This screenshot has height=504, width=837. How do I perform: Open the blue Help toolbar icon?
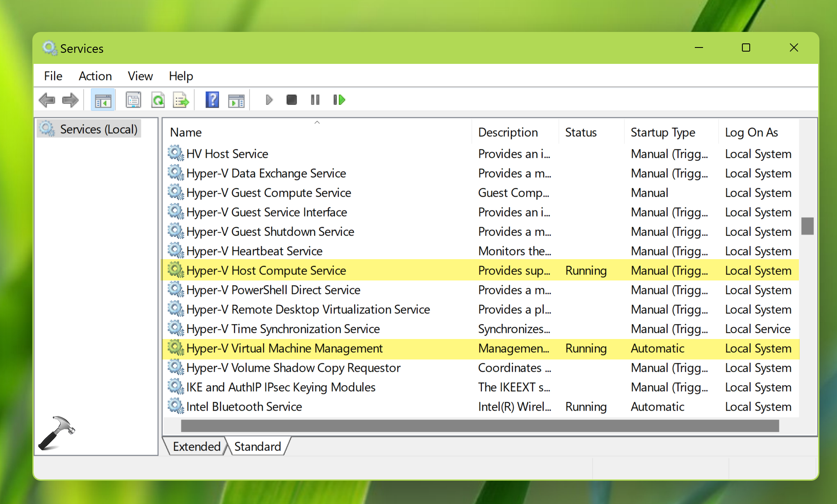[212, 100]
